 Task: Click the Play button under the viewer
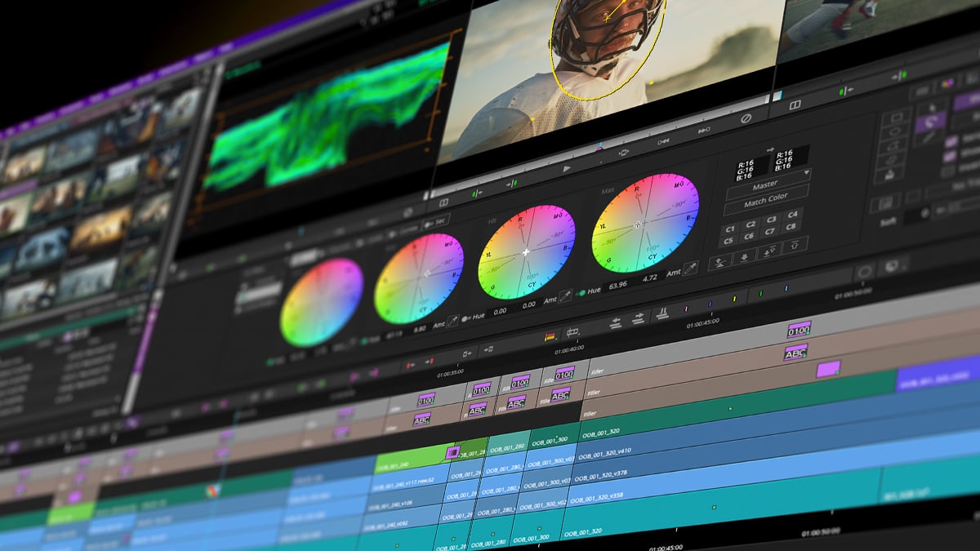pyautogui.click(x=568, y=168)
